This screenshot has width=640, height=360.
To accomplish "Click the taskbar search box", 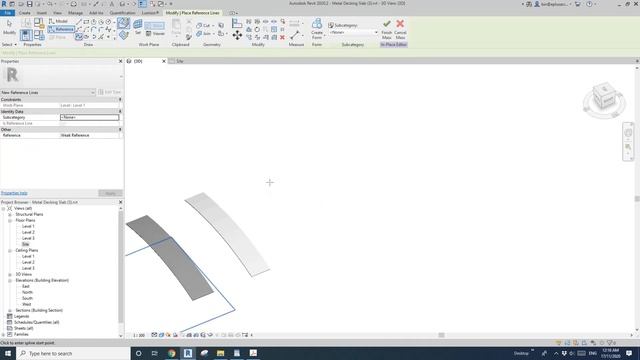I will [73, 353].
